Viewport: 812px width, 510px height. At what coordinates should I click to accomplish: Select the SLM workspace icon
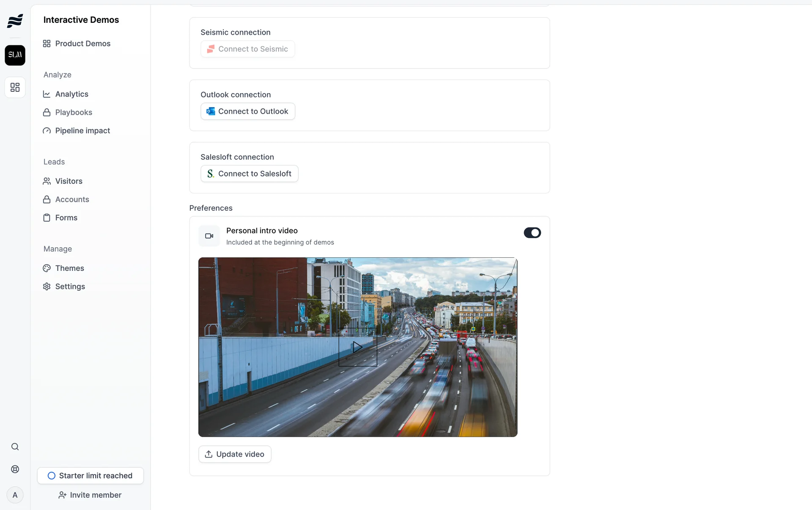point(15,55)
